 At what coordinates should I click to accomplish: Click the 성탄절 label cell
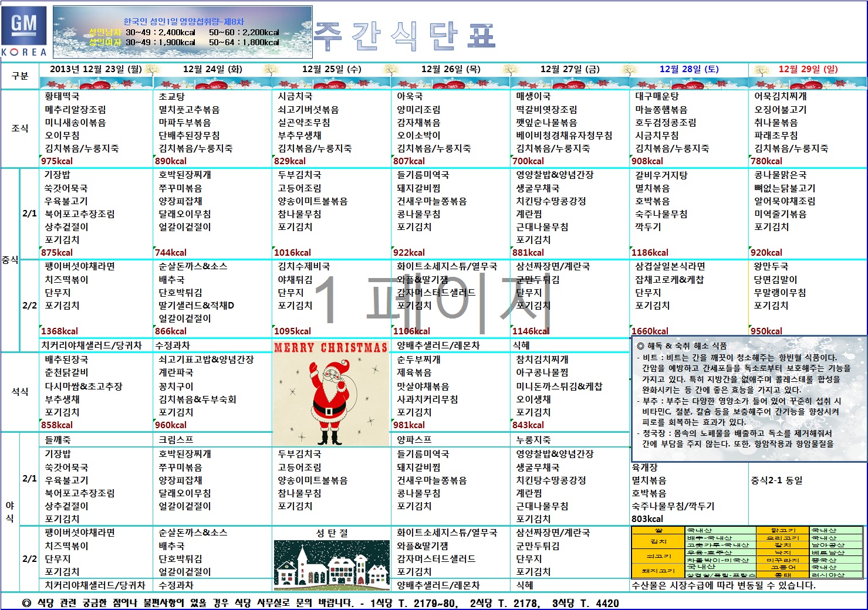coord(332,533)
